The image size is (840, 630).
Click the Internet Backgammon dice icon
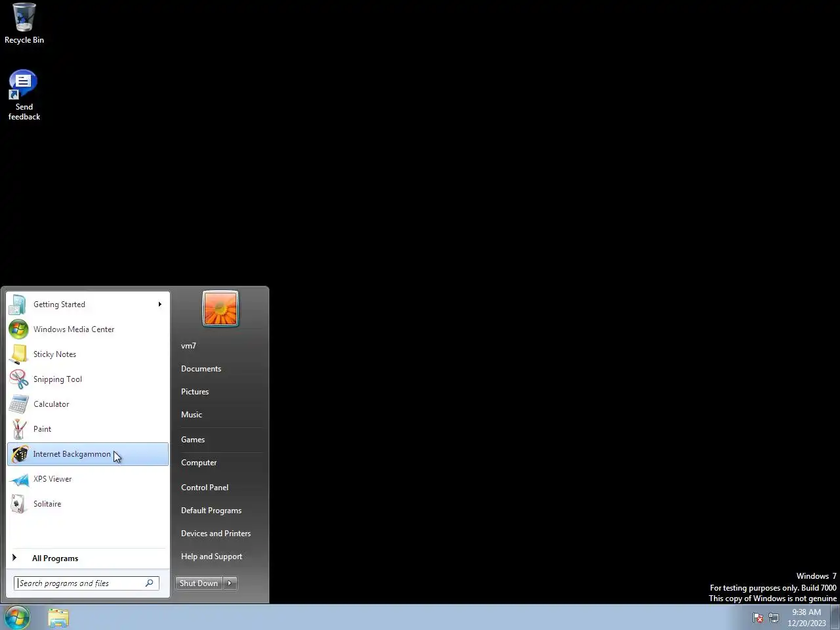[x=18, y=454]
